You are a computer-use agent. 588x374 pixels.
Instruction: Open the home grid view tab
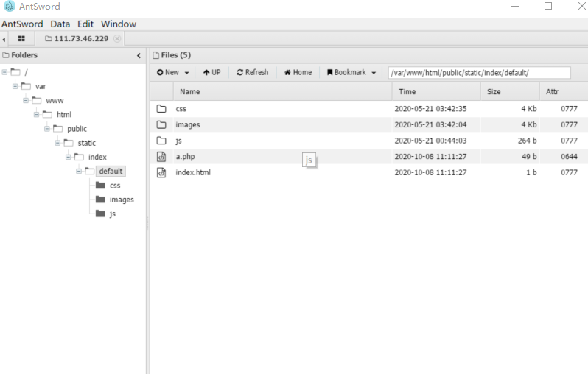[21, 38]
